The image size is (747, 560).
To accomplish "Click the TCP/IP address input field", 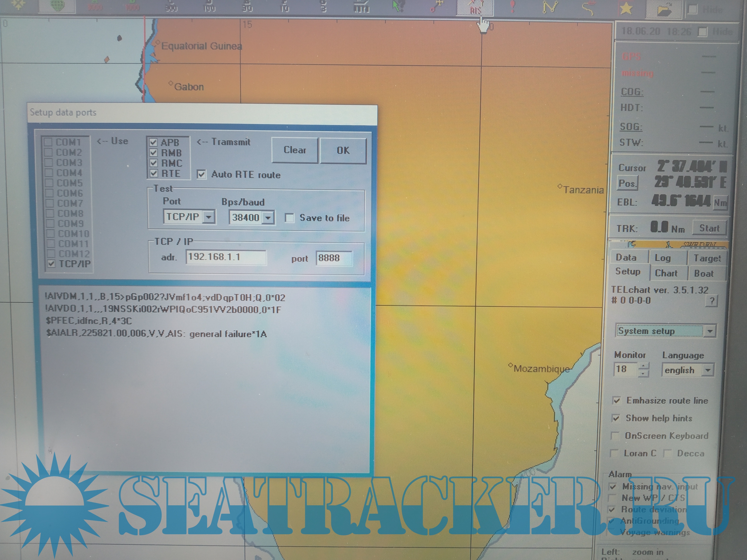I will point(226,257).
